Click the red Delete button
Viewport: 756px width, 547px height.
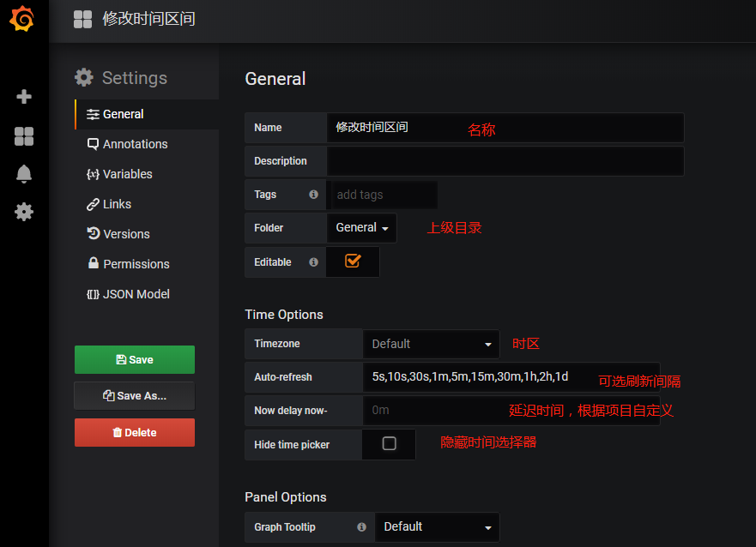click(x=135, y=432)
